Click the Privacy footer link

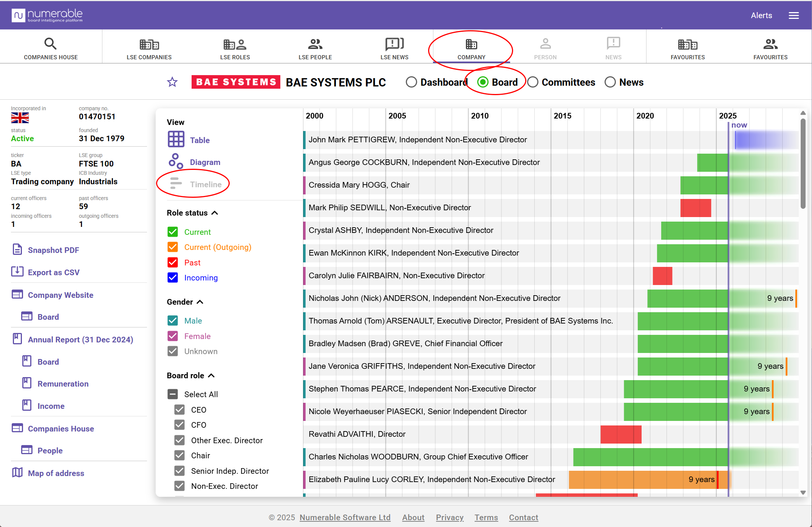pyautogui.click(x=450, y=517)
